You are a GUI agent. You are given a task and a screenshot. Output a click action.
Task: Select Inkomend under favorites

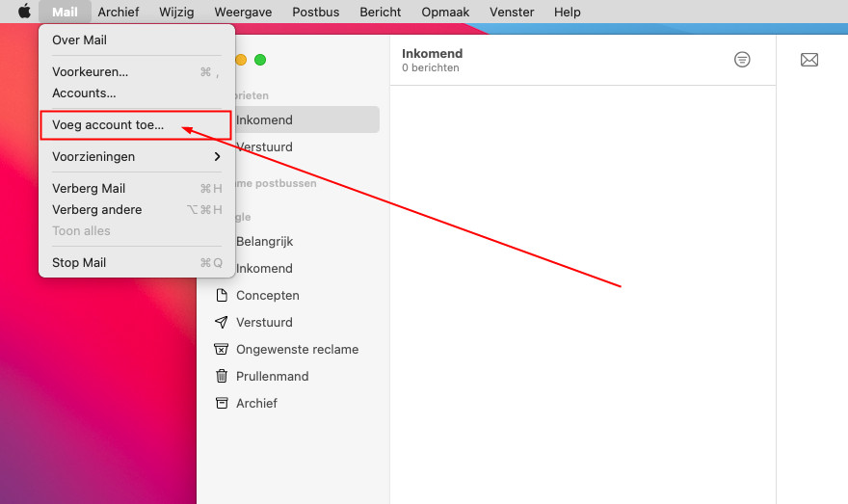tap(306, 120)
